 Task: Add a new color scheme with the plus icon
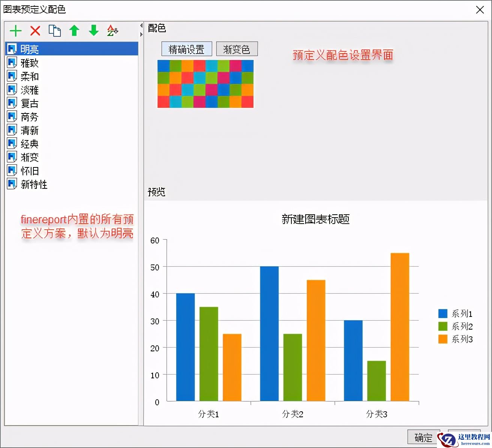(x=16, y=31)
